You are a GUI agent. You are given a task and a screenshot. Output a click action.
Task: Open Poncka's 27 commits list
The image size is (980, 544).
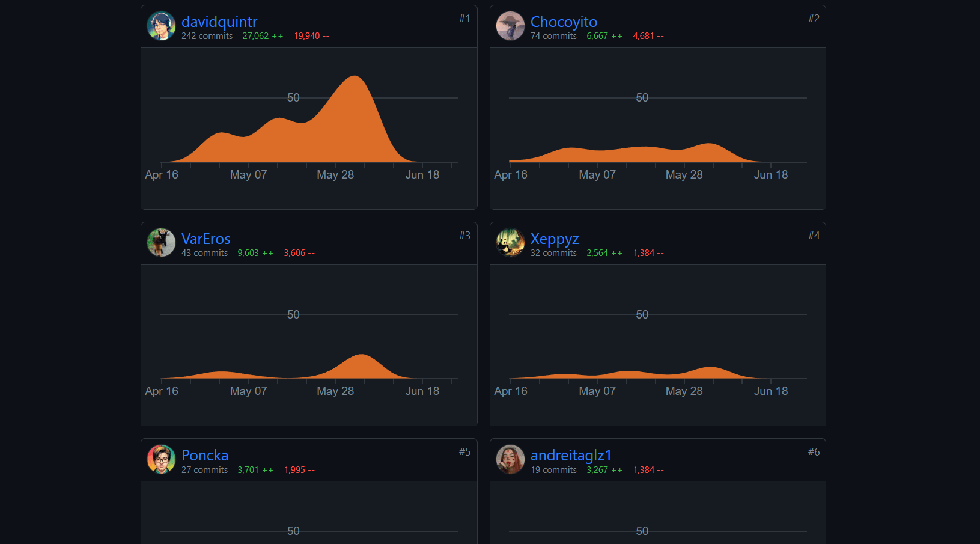[x=204, y=470]
